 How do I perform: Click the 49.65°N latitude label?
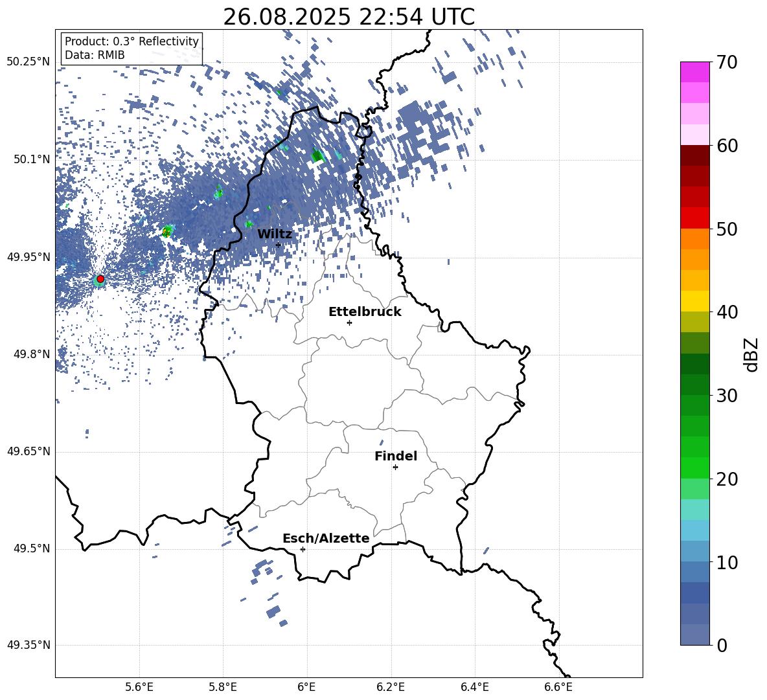click(29, 451)
